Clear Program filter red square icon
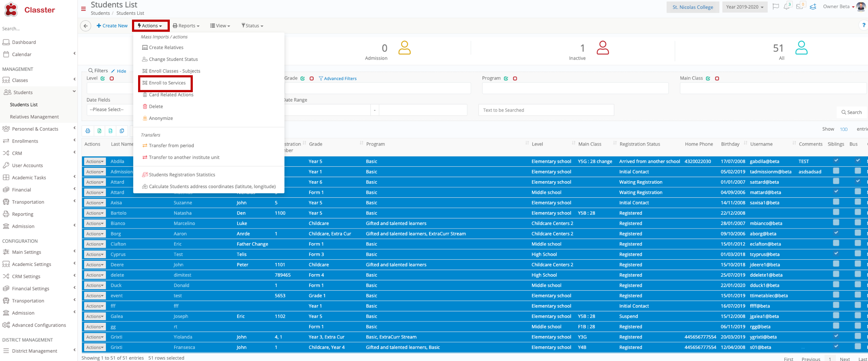 point(515,79)
